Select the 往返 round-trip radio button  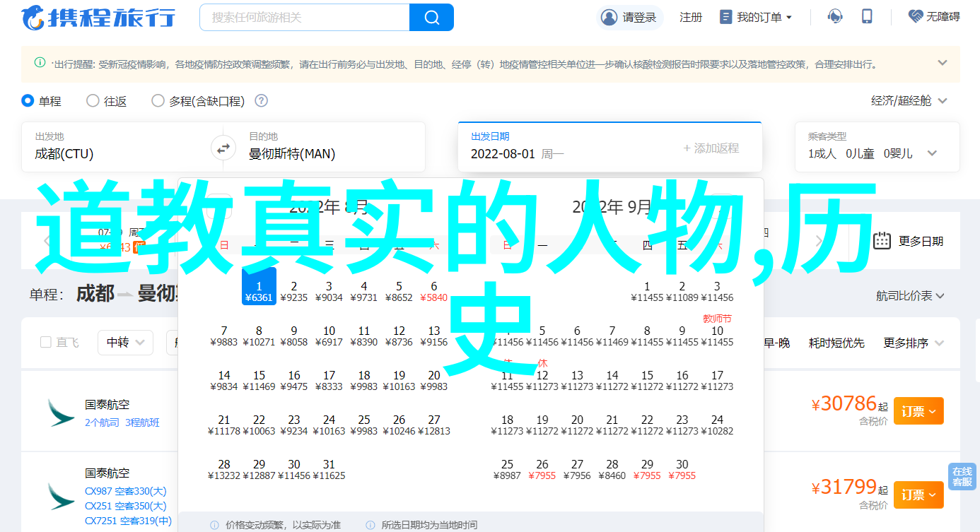pos(93,101)
